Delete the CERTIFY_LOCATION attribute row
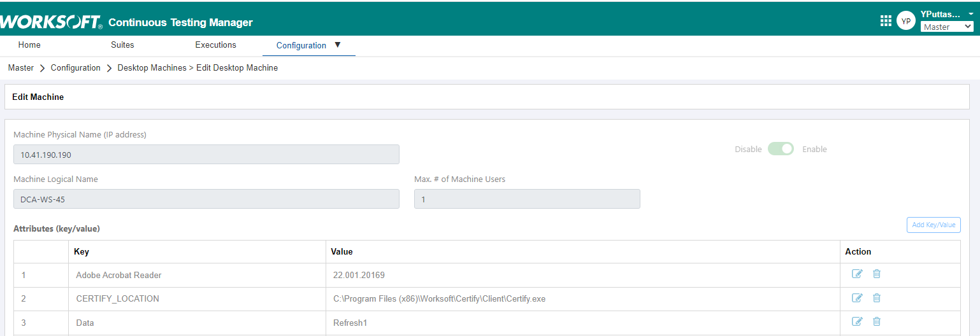 [877, 298]
